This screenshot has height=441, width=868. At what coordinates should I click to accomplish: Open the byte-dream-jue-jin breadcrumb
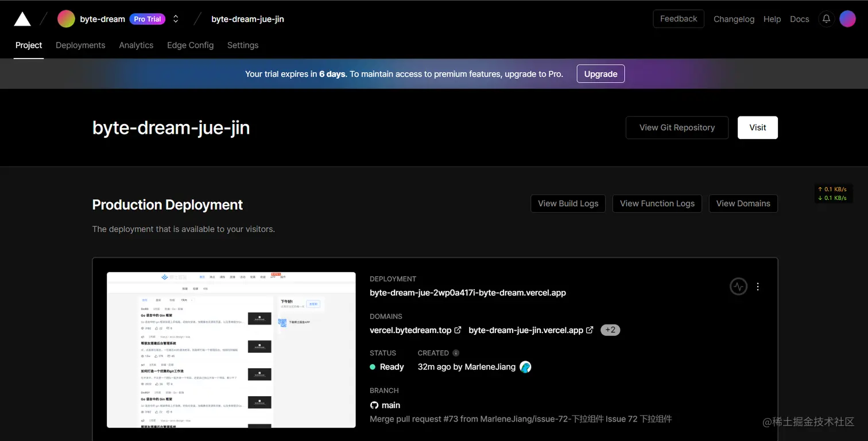(x=247, y=19)
